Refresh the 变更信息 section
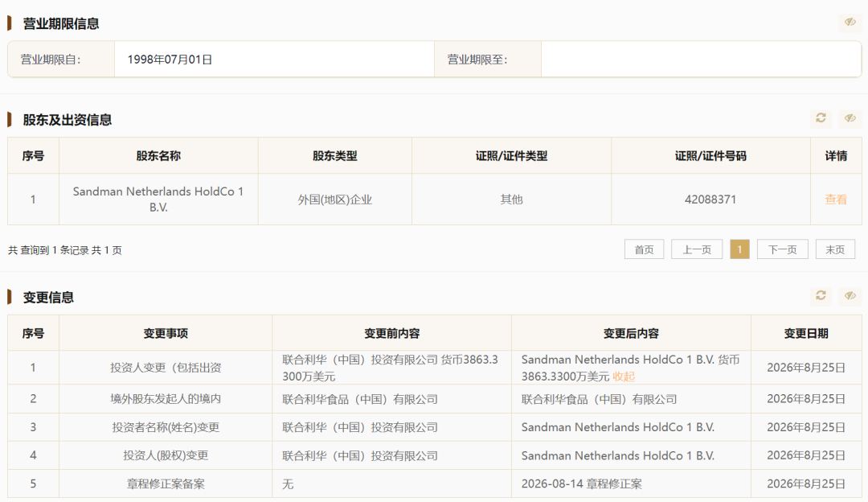 tap(821, 295)
